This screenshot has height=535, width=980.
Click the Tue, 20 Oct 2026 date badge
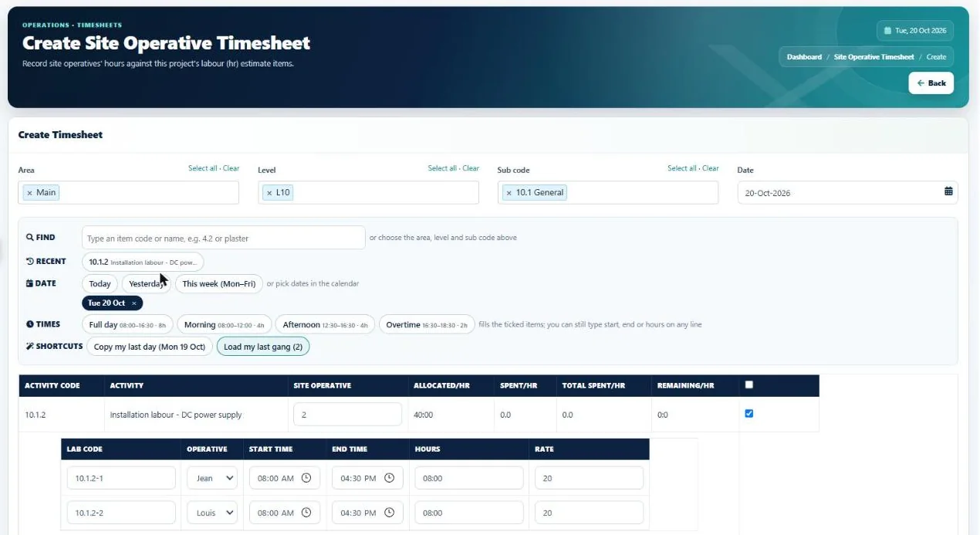tap(915, 31)
